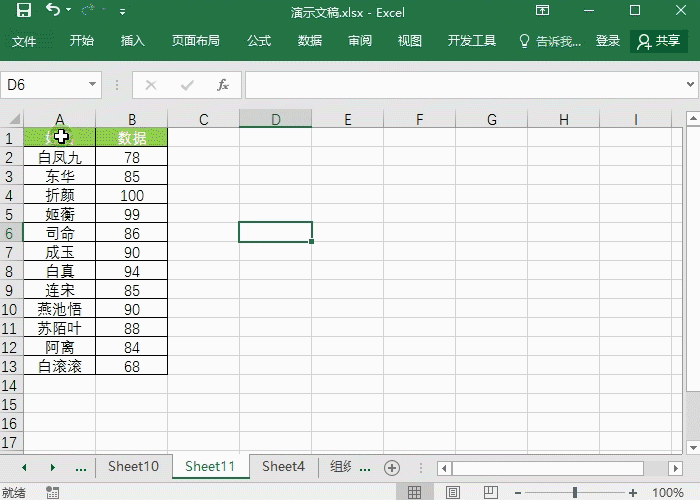
Task: Open the ribbon display options icon
Action: 543,11
